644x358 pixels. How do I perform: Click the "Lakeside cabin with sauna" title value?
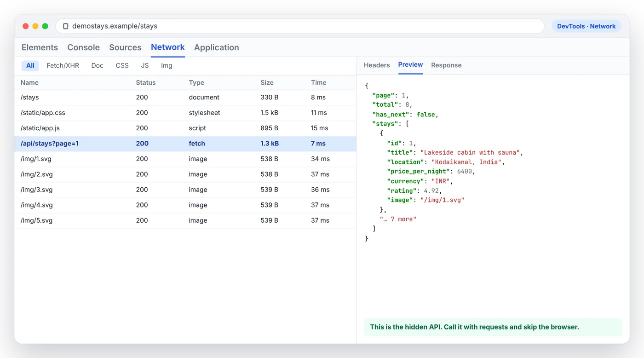pos(470,152)
